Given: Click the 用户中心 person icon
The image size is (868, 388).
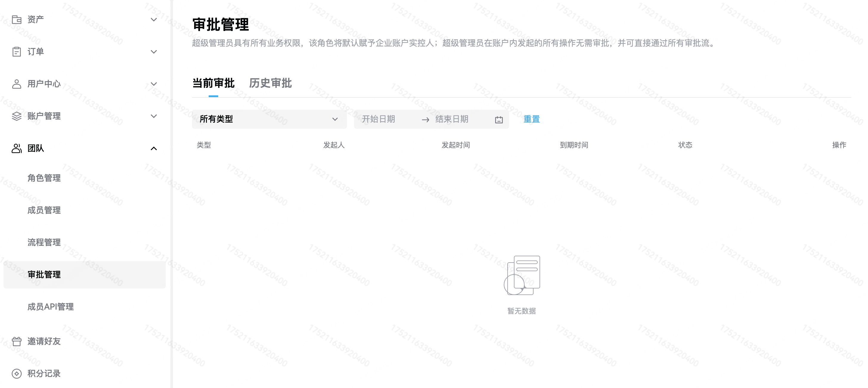Looking at the screenshot, I should pos(16,84).
